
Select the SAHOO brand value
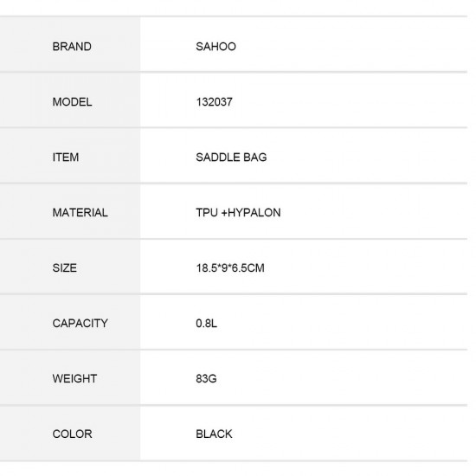point(215,47)
